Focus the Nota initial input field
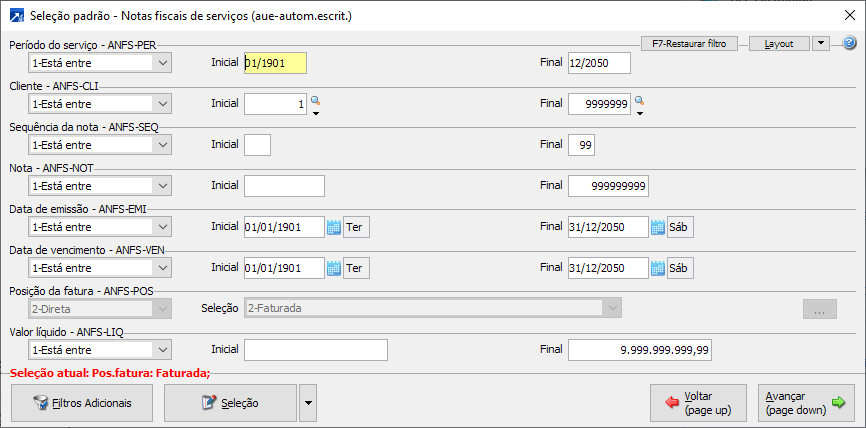The height and width of the screenshot is (428, 866). coord(284,186)
